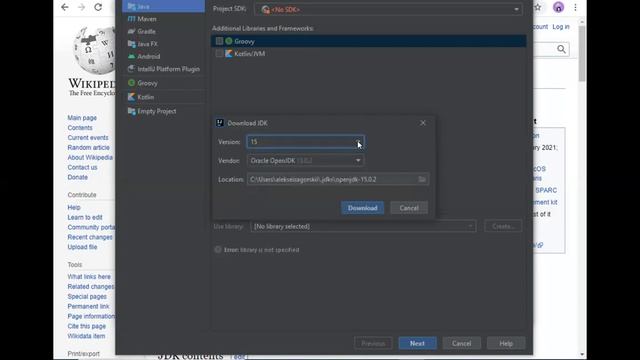Open Wikipedia Contents link
Screen dimensions: 640x360
click(x=80, y=128)
